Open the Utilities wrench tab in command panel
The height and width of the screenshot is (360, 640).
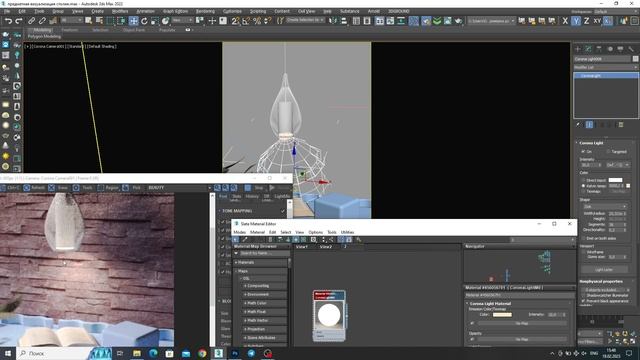[631, 49]
